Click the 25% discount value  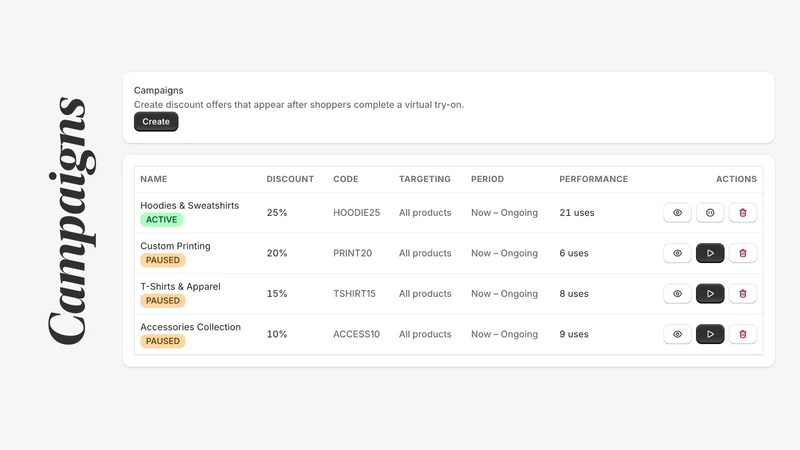[277, 213]
